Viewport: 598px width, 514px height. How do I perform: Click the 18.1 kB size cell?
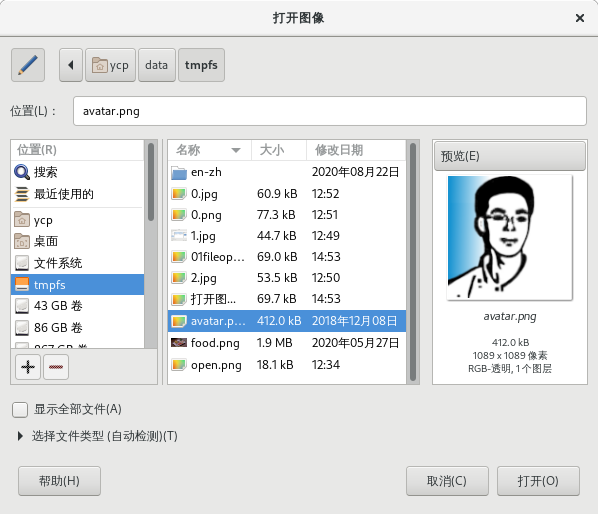pos(275,365)
